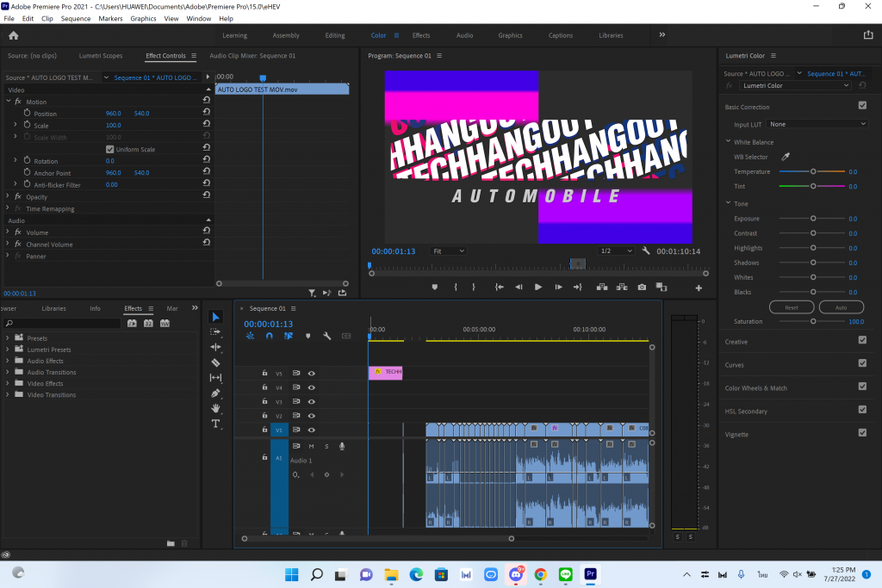This screenshot has width=882, height=588.
Task: Open Google Chrome from the taskbar
Action: coord(541,574)
